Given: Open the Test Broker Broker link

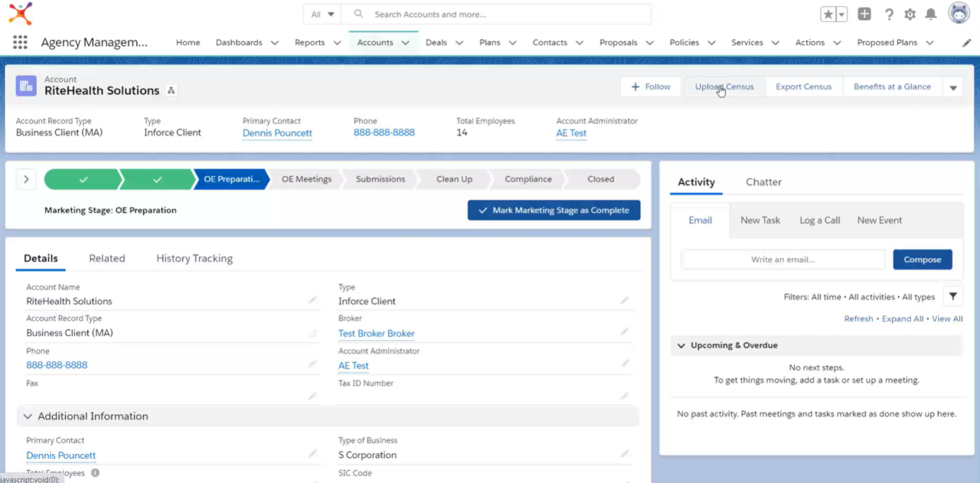Looking at the screenshot, I should coord(376,333).
